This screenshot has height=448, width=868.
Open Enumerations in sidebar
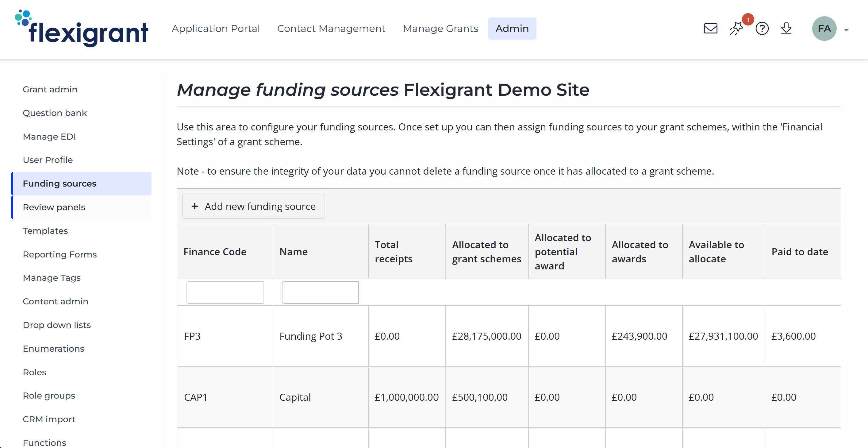[x=54, y=349]
